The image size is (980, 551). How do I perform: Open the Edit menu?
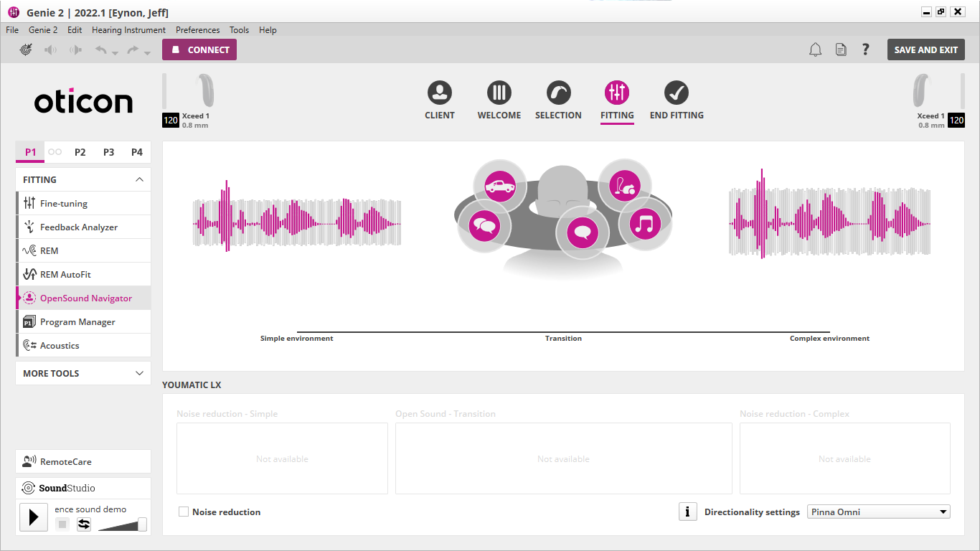point(75,30)
